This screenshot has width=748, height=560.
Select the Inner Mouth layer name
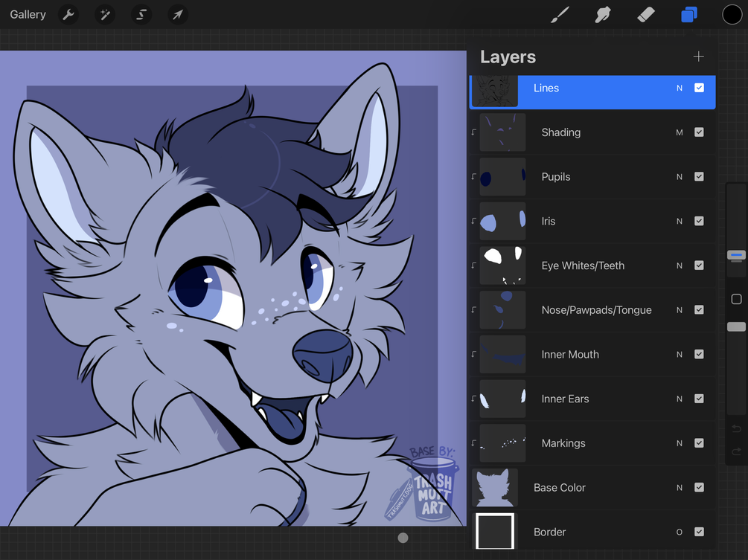coord(570,354)
